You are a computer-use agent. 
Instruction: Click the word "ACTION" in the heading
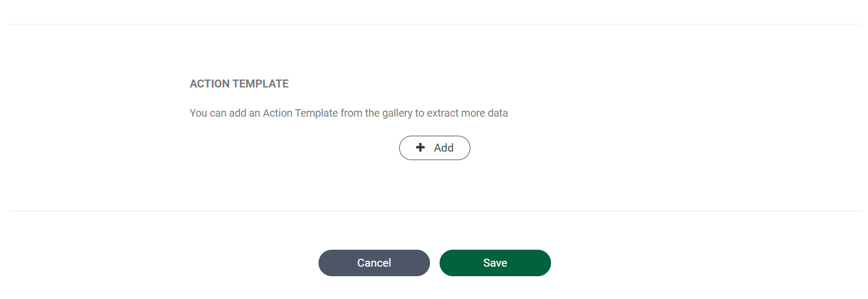210,84
